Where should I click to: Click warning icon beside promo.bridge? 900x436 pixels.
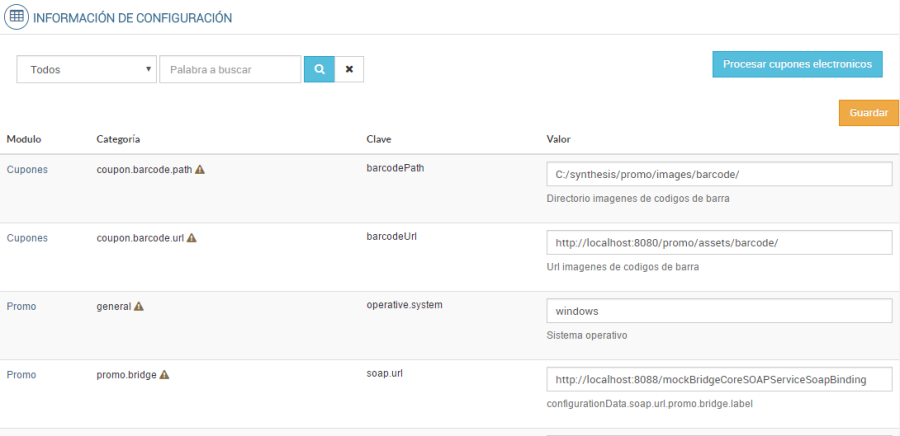[164, 375]
